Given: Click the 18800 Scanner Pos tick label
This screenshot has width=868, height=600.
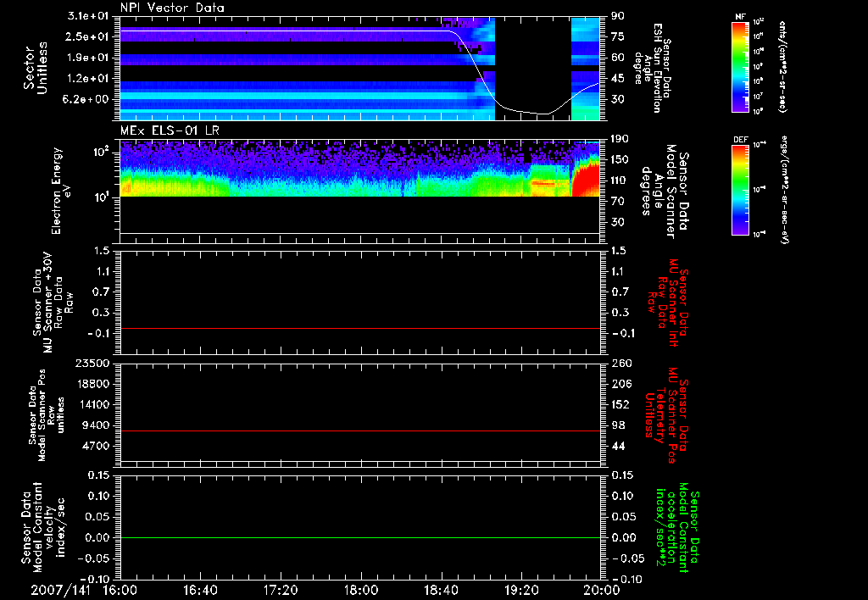Looking at the screenshot, I should click(x=92, y=384).
